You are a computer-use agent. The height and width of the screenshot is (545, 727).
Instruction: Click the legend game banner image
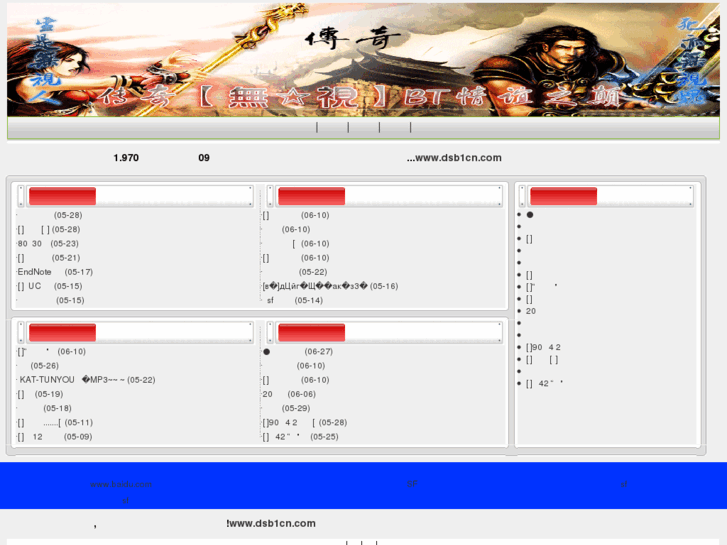[x=363, y=59]
